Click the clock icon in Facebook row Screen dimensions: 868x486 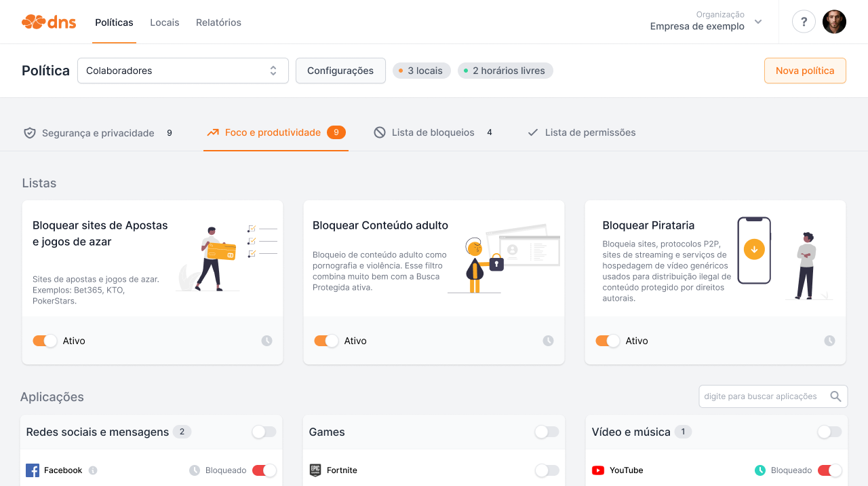coord(195,470)
